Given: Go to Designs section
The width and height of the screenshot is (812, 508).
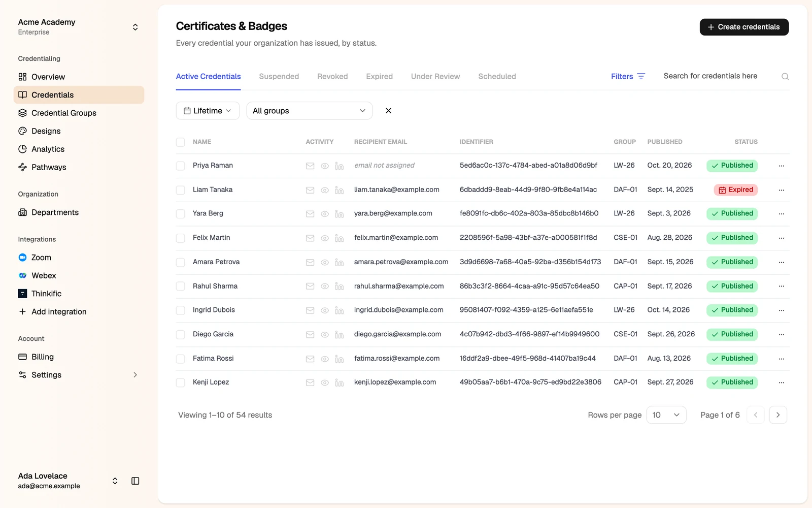Looking at the screenshot, I should click(x=79, y=131).
